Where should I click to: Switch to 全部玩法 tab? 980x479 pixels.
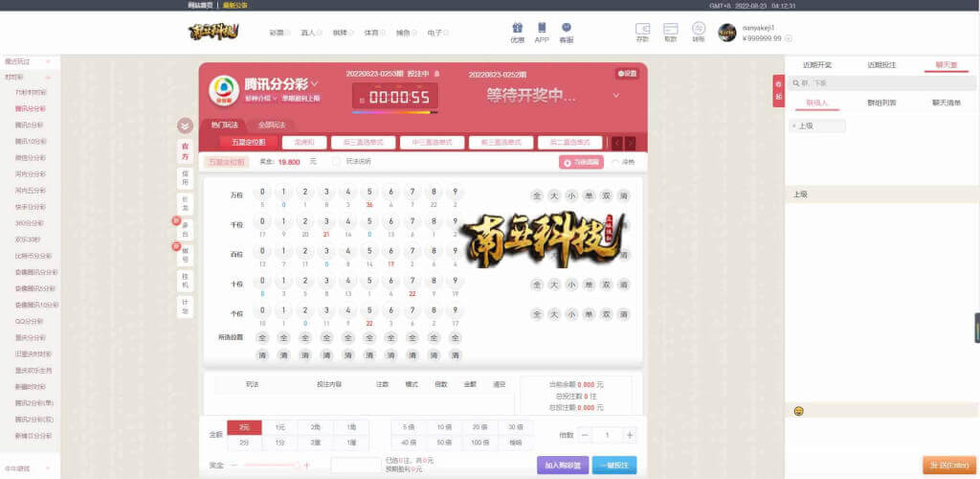272,125
